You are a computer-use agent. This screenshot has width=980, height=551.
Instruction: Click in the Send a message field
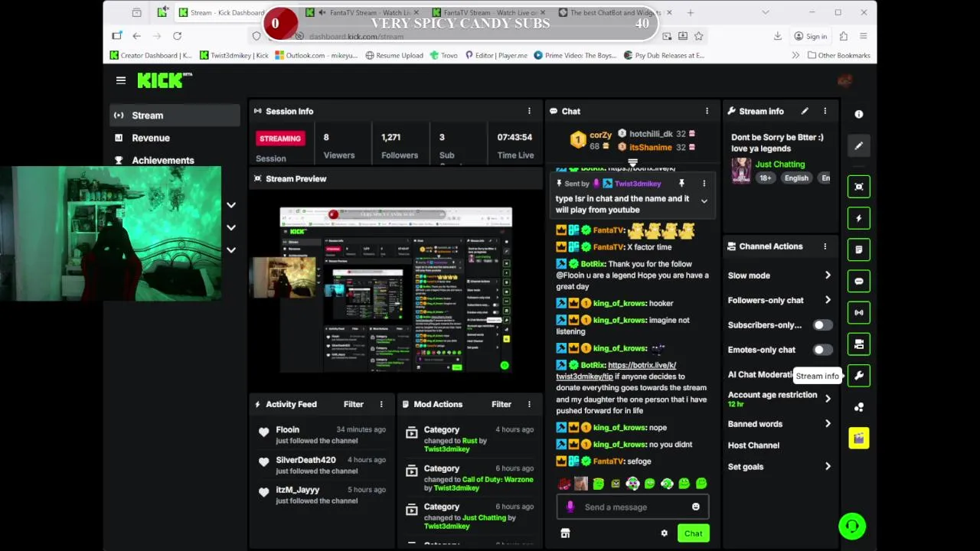click(x=632, y=507)
